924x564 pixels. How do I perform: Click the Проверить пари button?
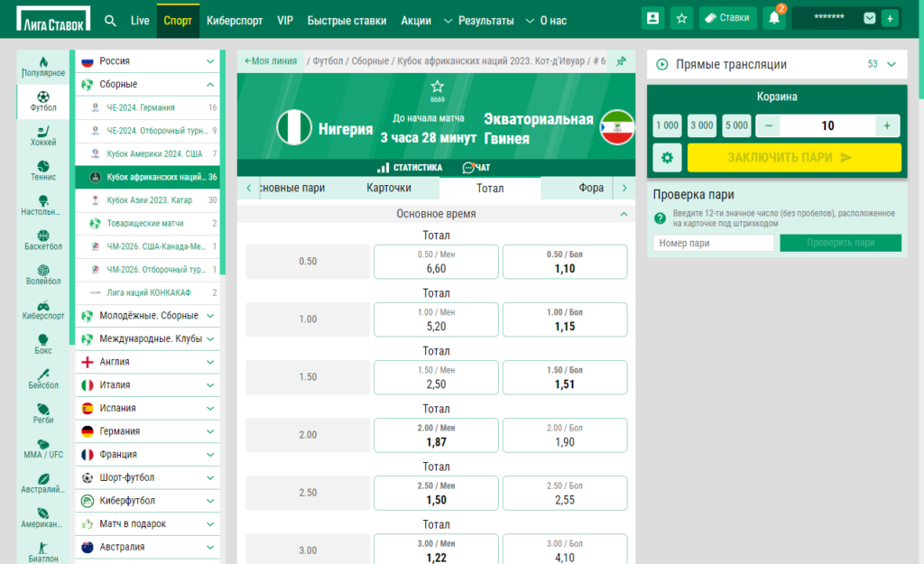(x=840, y=243)
